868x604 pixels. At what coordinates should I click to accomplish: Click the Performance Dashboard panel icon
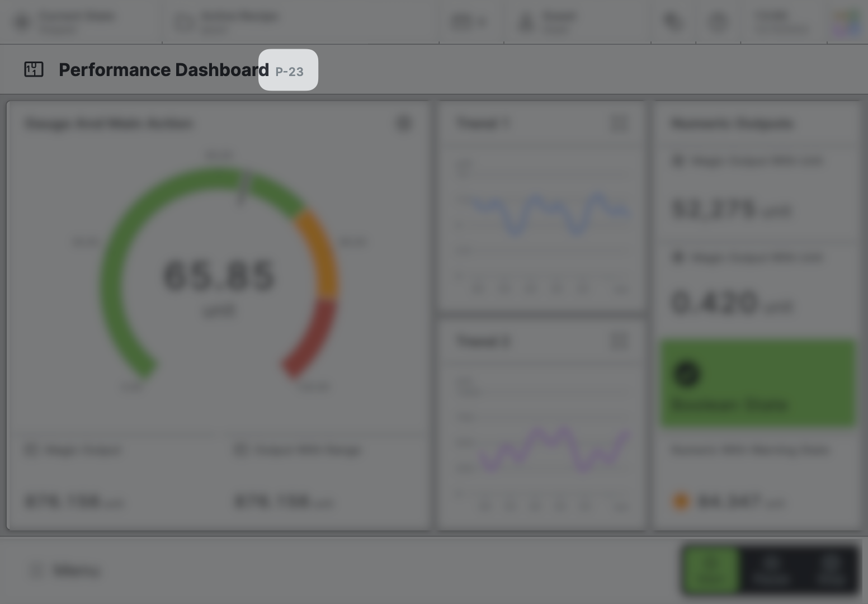tap(34, 69)
